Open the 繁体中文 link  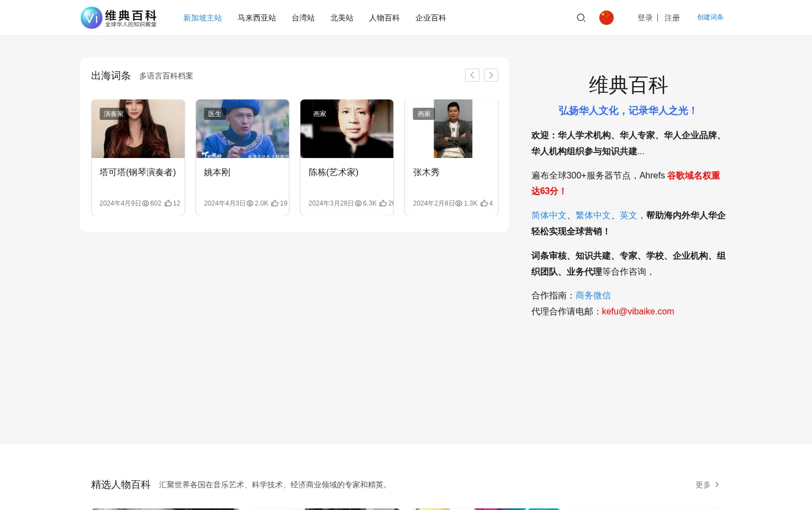tap(593, 215)
